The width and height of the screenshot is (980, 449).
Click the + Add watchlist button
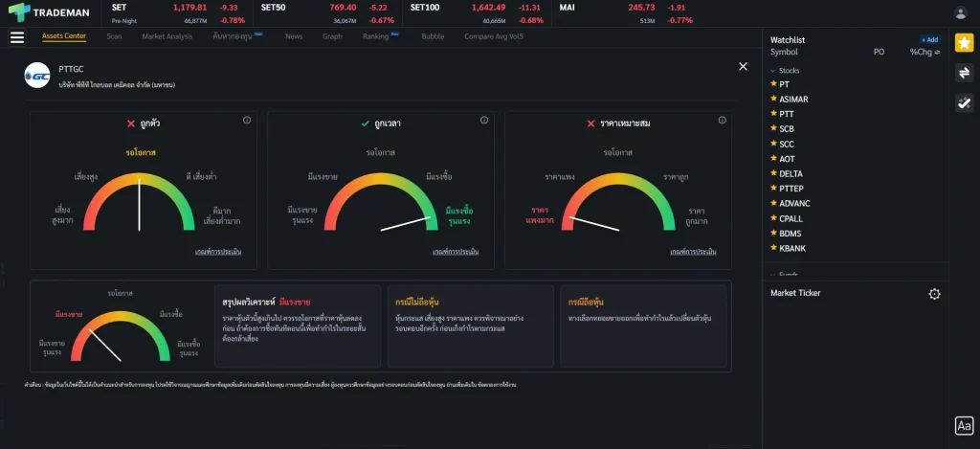click(x=929, y=39)
